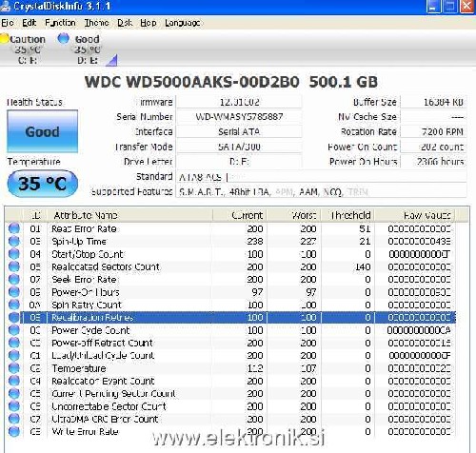Open the Language menu

click(x=183, y=23)
